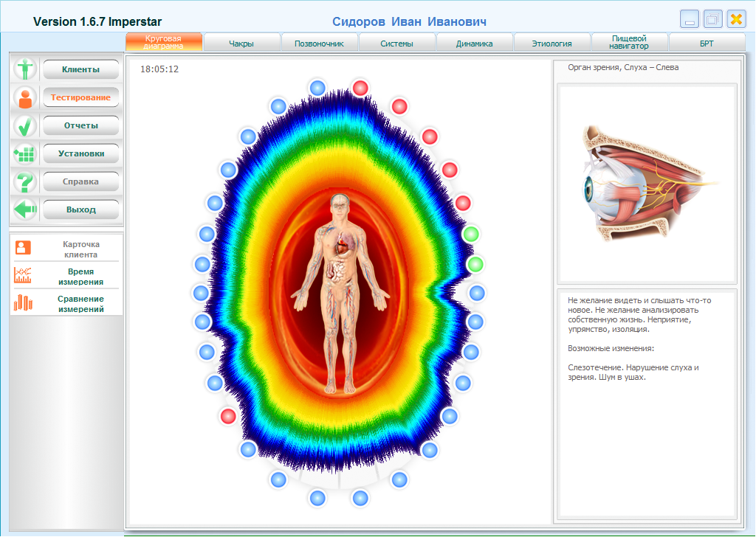The width and height of the screenshot is (756, 537).
Task: Click the bar icon beside Сравнение измерений
Action: [23, 302]
